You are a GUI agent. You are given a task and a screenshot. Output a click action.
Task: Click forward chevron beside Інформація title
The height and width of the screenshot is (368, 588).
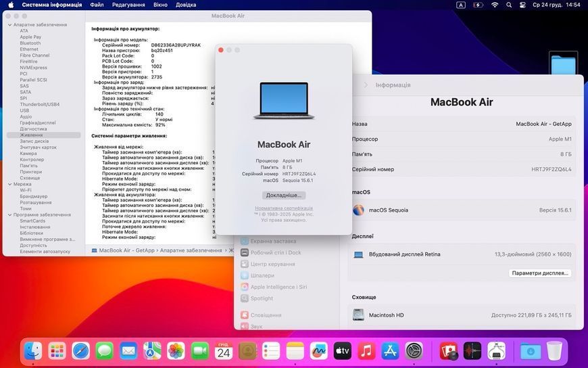coord(366,85)
